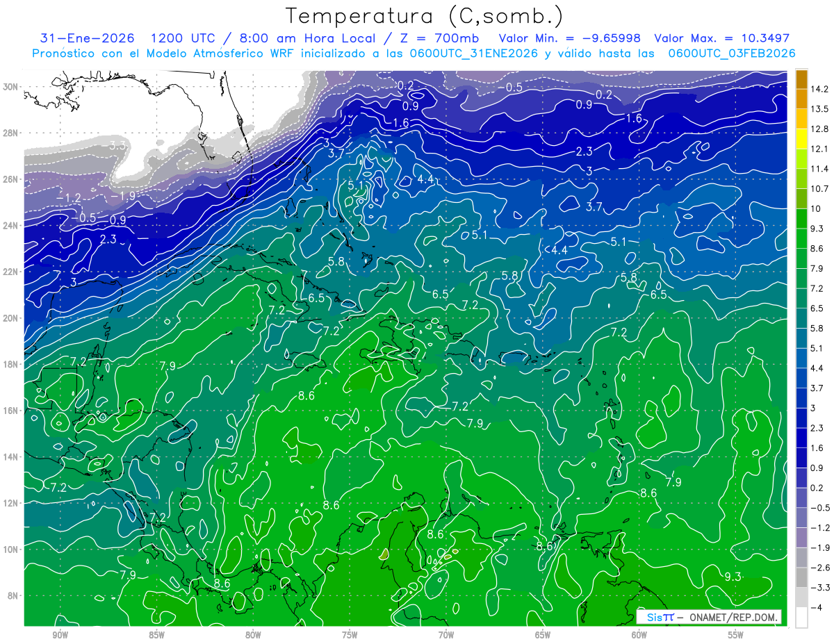This screenshot has height=644, width=834.
Task: Click the '9.3' contour label on the map
Action: tap(733, 577)
